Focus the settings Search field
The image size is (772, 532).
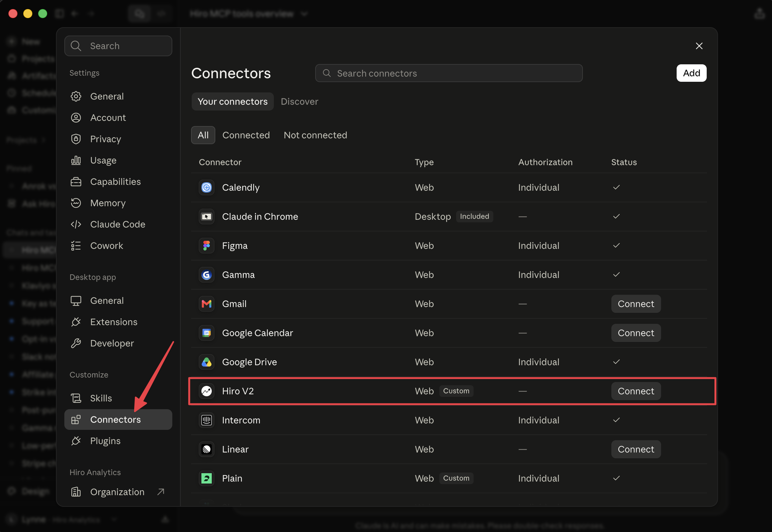[118, 46]
